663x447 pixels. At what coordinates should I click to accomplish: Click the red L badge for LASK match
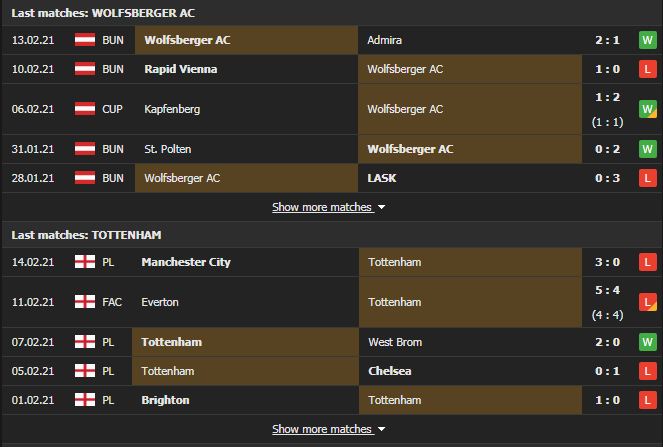pyautogui.click(x=647, y=178)
